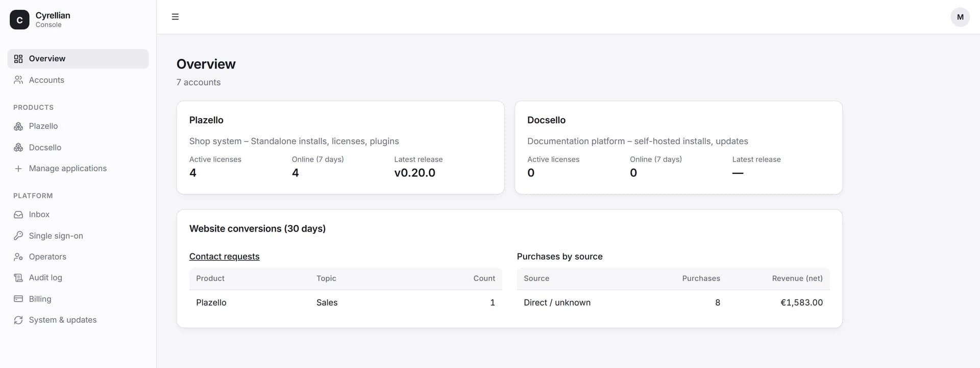
Task: Navigate to Single sign-on
Action: click(78, 236)
